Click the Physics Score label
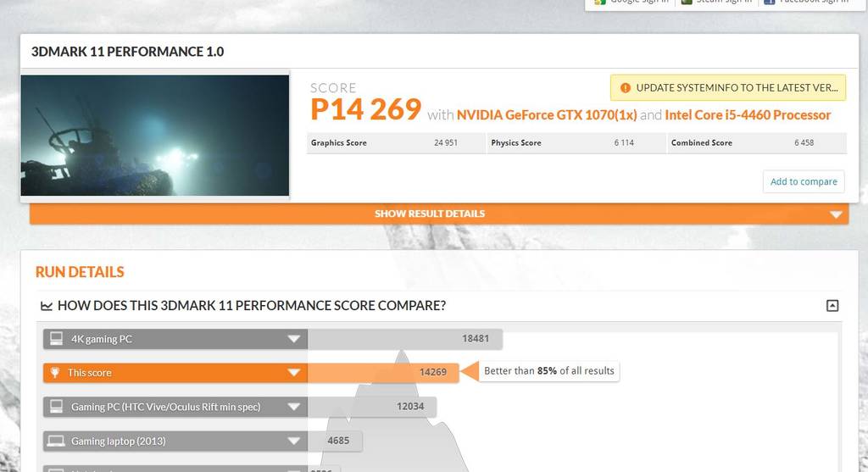 point(516,142)
